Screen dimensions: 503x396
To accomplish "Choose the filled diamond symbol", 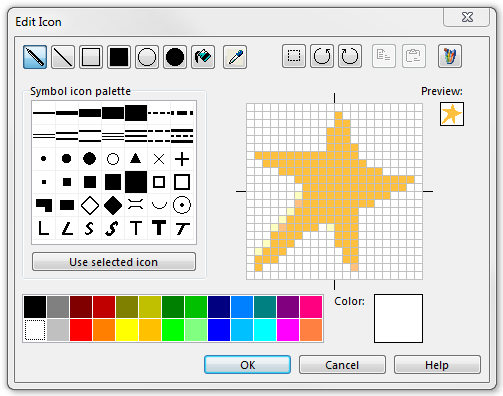I will (x=113, y=205).
